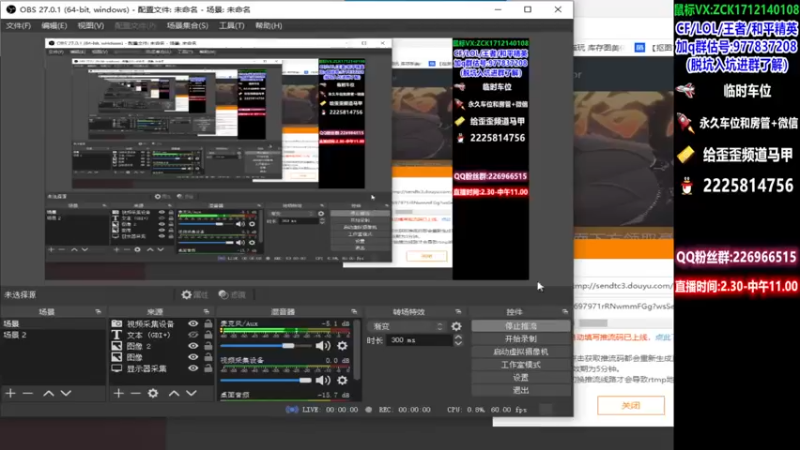
Task: Click the 停止推流 stop streaming button
Action: coord(520,326)
